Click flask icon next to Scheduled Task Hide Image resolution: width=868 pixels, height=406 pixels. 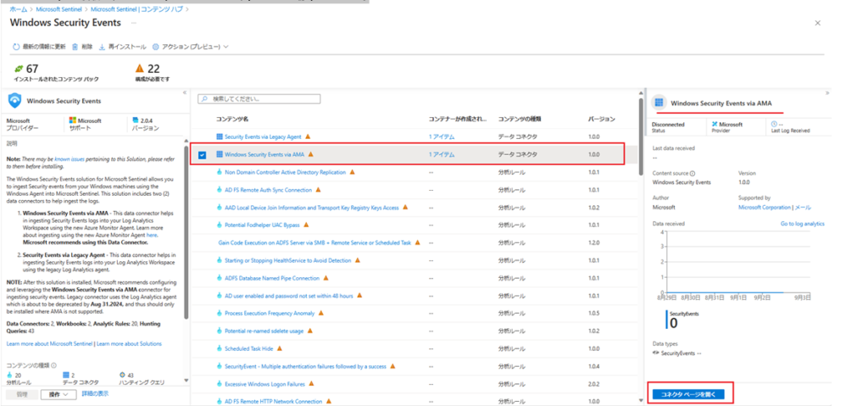coord(220,348)
